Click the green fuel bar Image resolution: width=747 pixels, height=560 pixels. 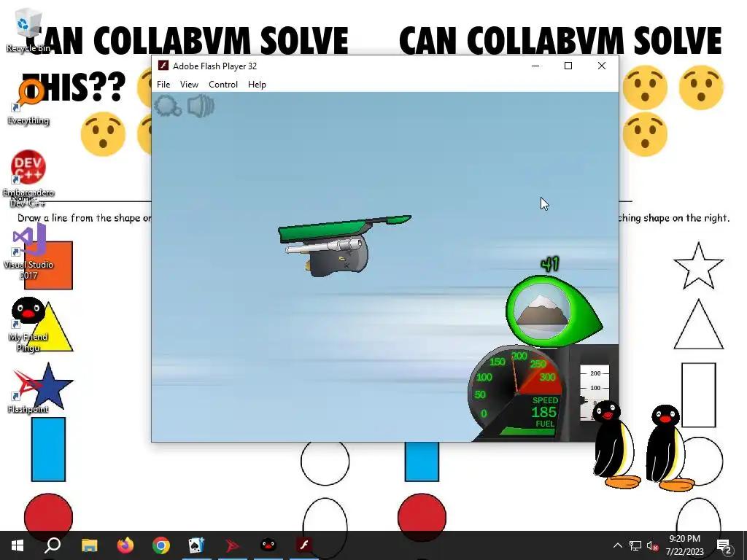527,432
